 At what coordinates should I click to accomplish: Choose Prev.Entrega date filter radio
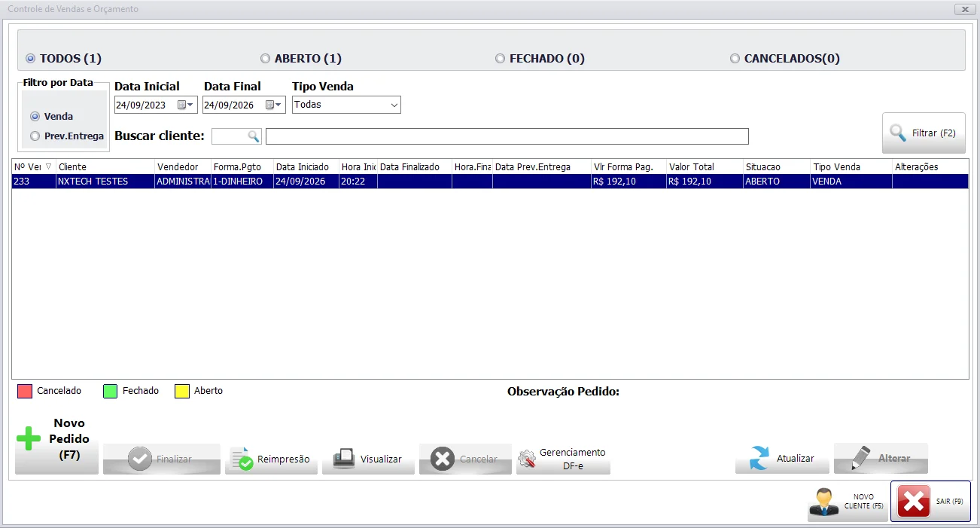tap(35, 136)
